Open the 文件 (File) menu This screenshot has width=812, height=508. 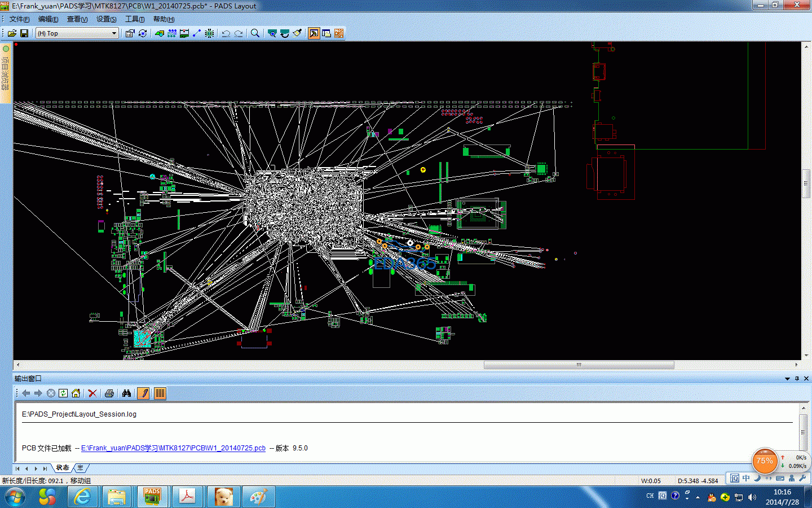pyautogui.click(x=19, y=19)
